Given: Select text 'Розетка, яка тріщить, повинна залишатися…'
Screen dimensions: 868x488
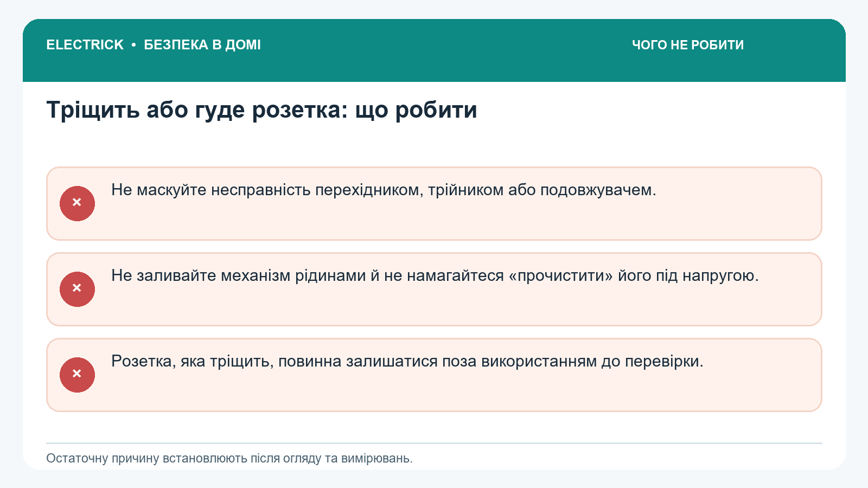Looking at the screenshot, I should (x=407, y=361).
